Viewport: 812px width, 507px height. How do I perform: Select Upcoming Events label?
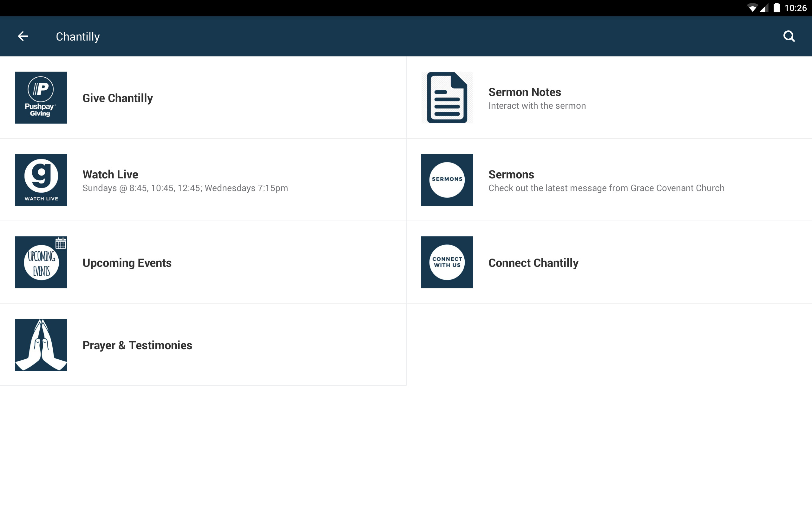(x=127, y=263)
